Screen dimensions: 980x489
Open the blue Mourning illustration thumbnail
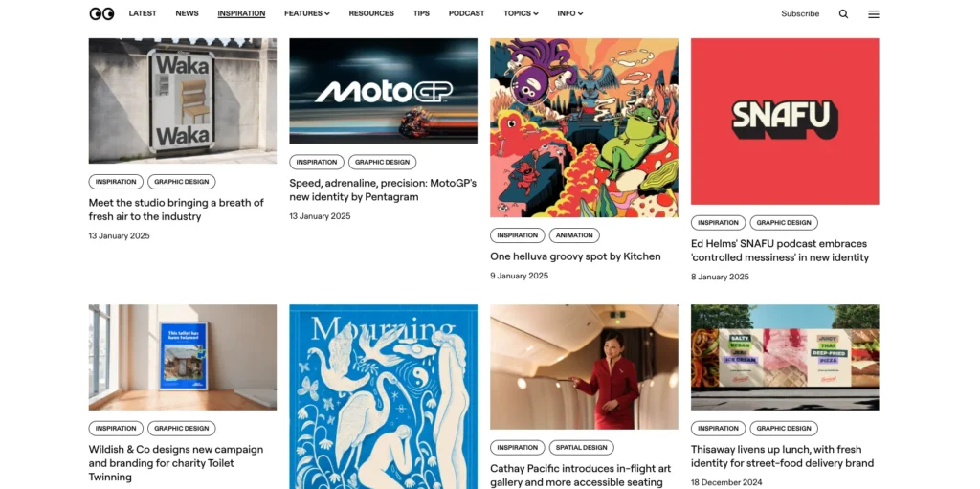(x=383, y=396)
